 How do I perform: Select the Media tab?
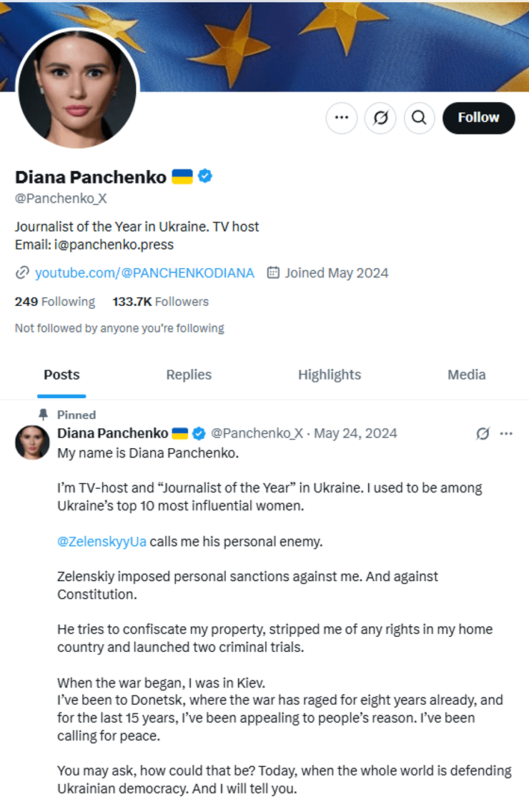[466, 375]
